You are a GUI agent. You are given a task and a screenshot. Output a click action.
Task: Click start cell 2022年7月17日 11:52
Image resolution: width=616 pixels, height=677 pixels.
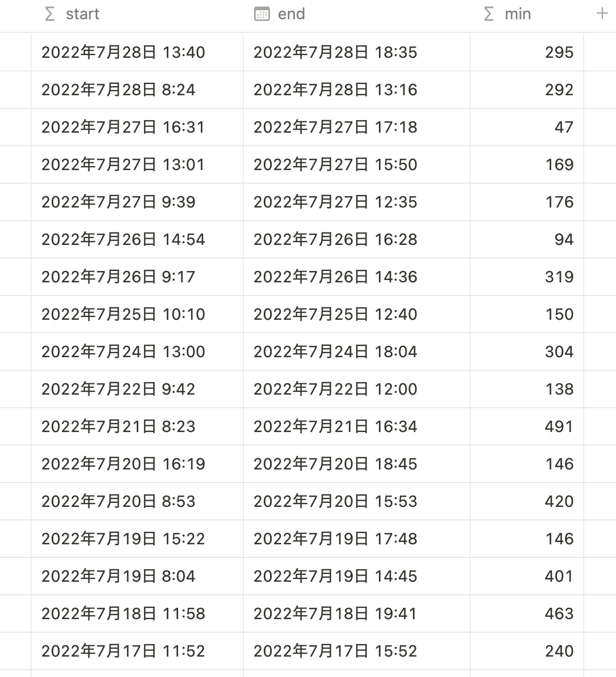tap(137, 651)
